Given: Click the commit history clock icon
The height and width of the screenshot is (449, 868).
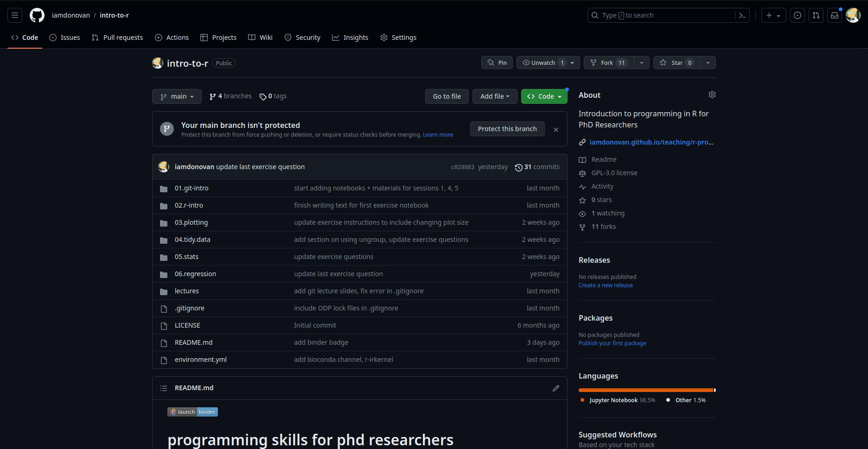Looking at the screenshot, I should coord(519,167).
